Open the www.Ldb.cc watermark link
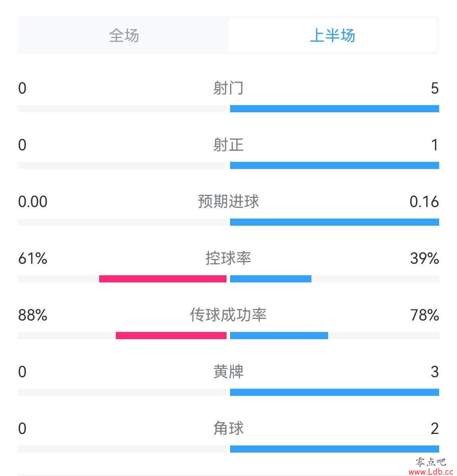This screenshot has width=457, height=476. point(431,472)
